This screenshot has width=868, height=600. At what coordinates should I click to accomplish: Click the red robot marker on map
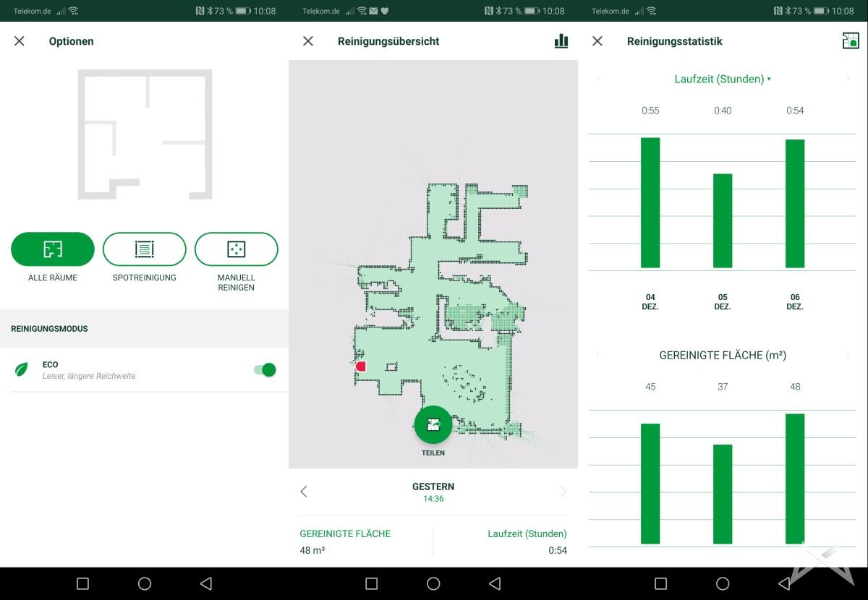[360, 367]
